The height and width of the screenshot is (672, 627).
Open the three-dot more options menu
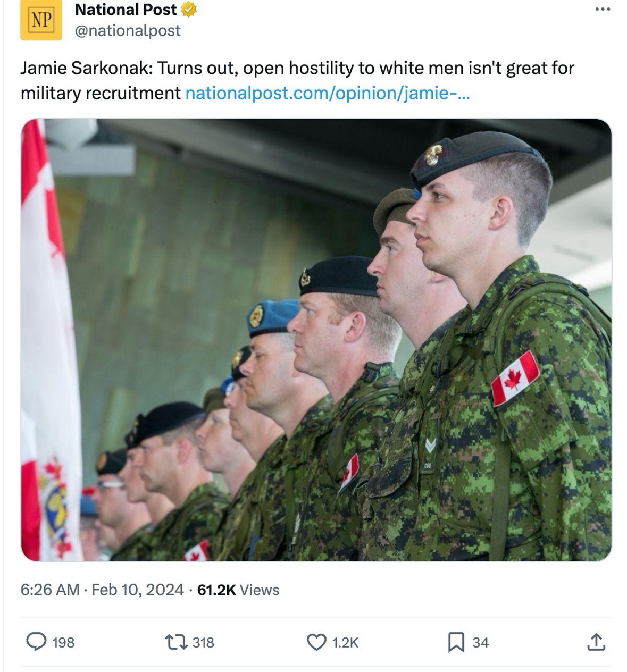[x=602, y=10]
